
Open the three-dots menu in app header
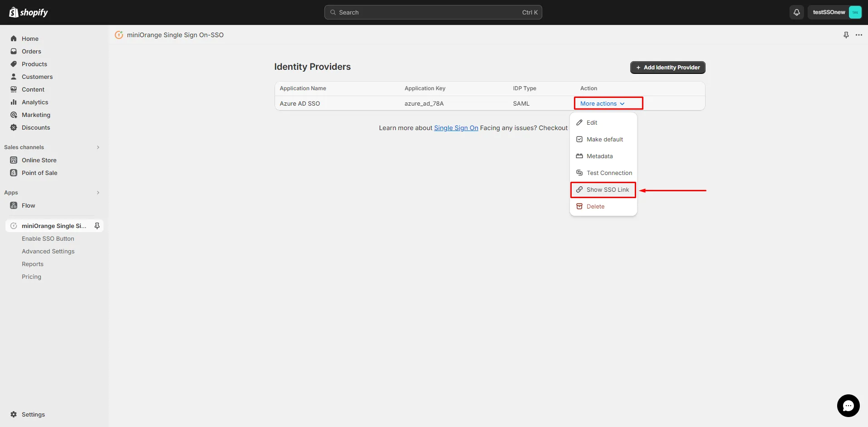click(858, 35)
